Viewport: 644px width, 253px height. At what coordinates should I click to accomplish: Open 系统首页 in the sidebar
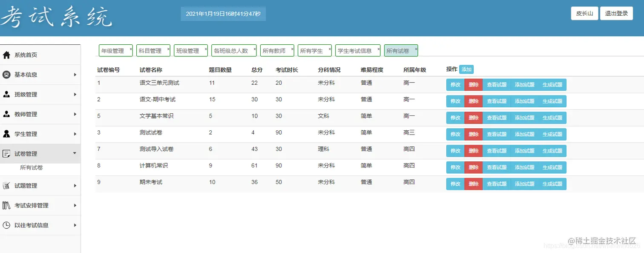coord(40,55)
